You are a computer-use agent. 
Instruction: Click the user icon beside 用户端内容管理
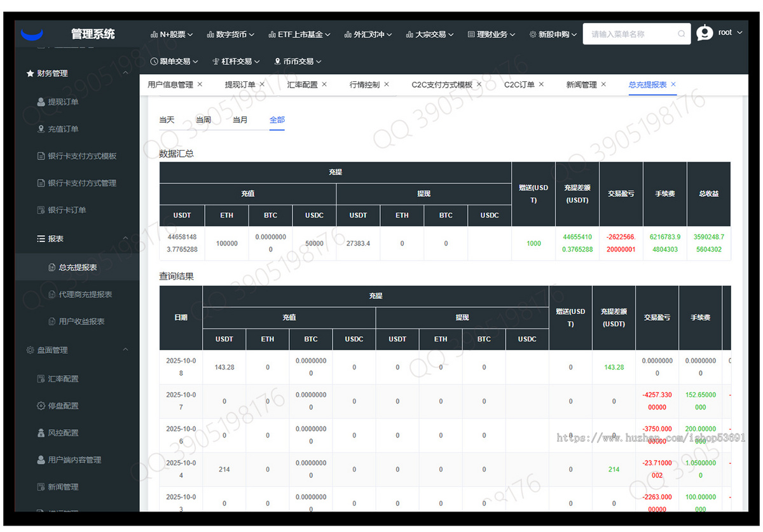click(x=41, y=460)
